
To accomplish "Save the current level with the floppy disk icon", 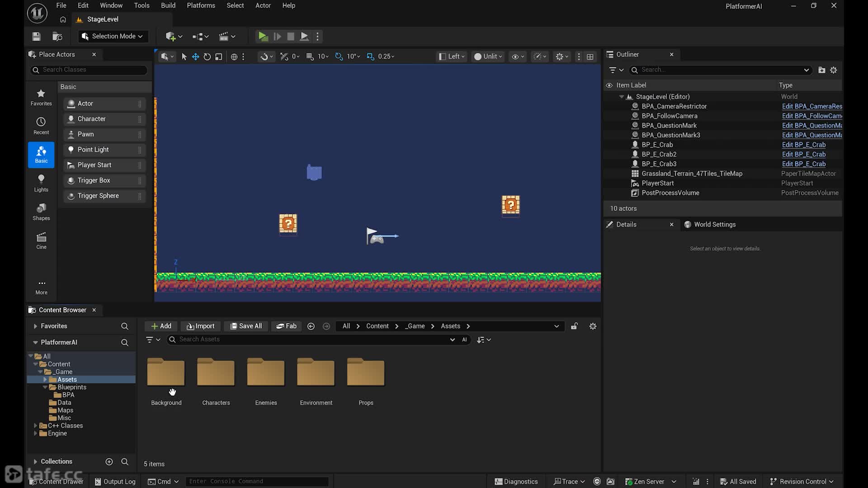I will (x=37, y=37).
